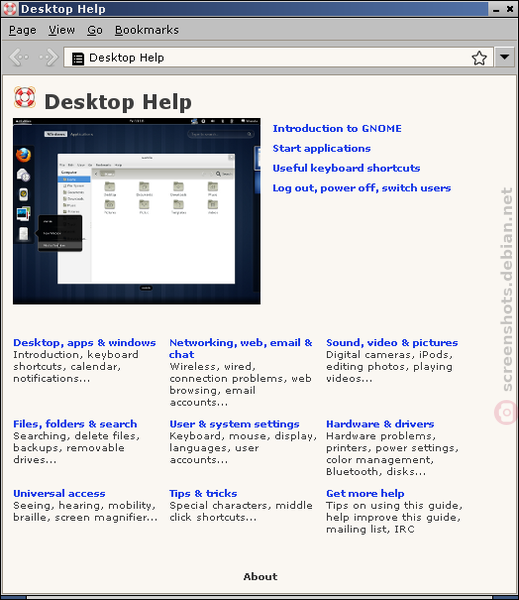
Task: Click 'Wireless, wired, connection problems' text
Action: 240,385
